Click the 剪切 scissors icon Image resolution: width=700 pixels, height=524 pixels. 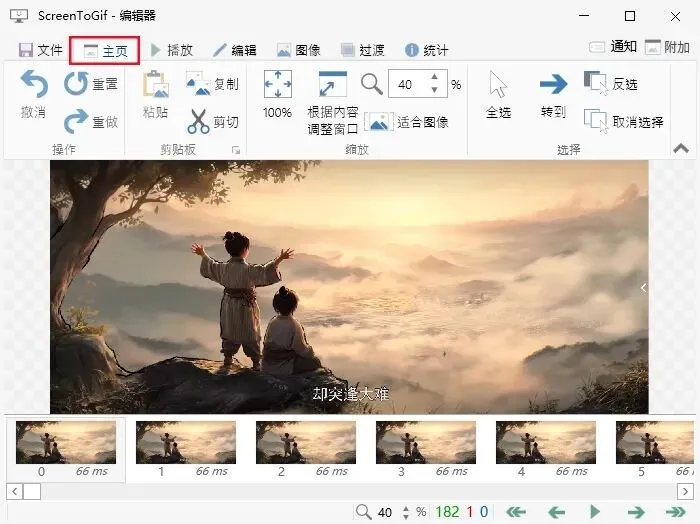(198, 121)
